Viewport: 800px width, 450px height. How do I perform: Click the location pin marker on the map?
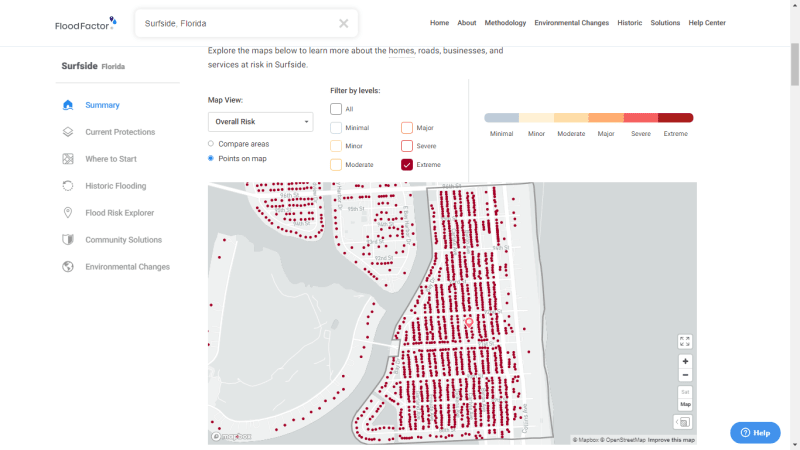[469, 322]
